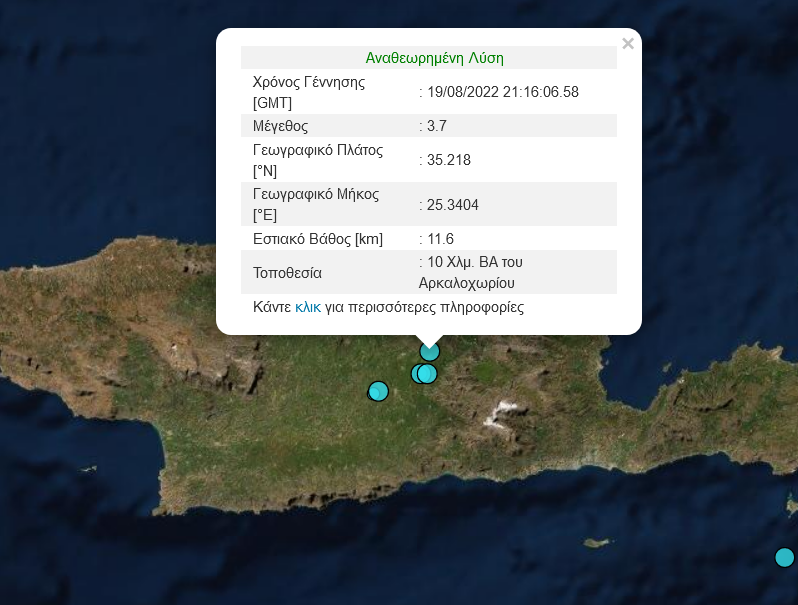Click the 'Γεωγραφικό Μήκος [°E]' label
This screenshot has height=605, width=798.
316,204
